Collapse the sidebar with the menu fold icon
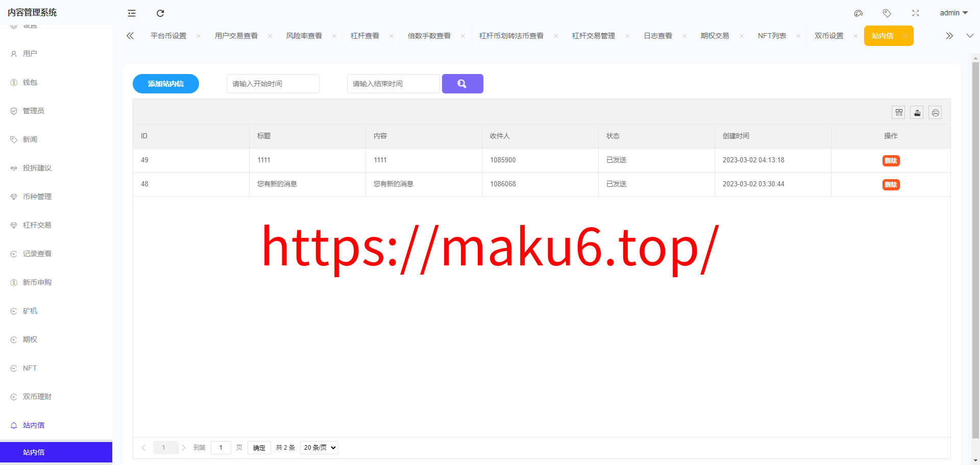 click(132, 13)
